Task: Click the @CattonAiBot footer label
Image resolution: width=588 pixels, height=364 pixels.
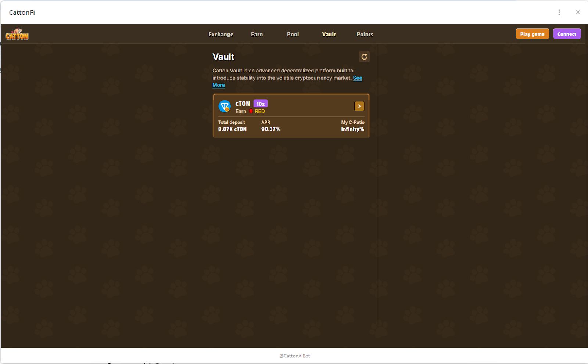Action: pyautogui.click(x=294, y=356)
